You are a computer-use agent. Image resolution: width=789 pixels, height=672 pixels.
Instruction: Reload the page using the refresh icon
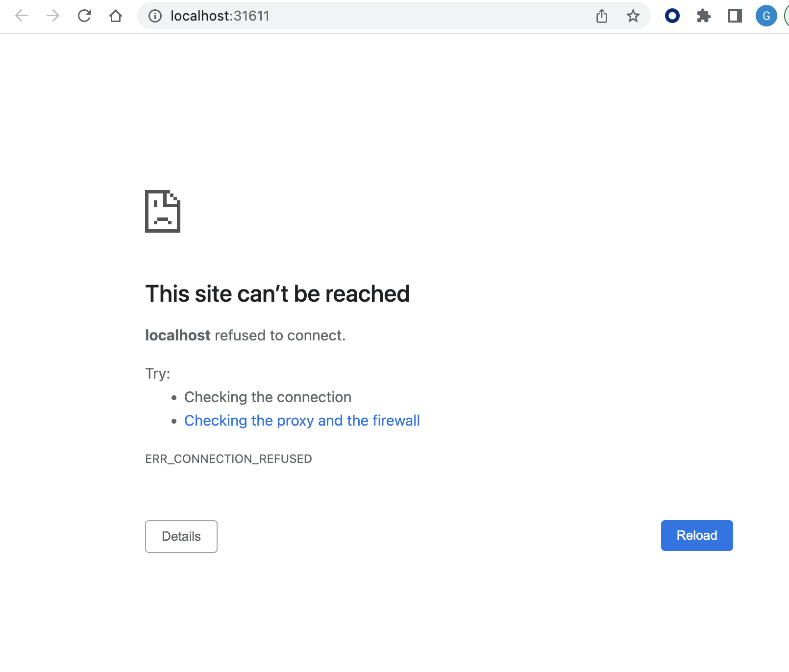84,16
